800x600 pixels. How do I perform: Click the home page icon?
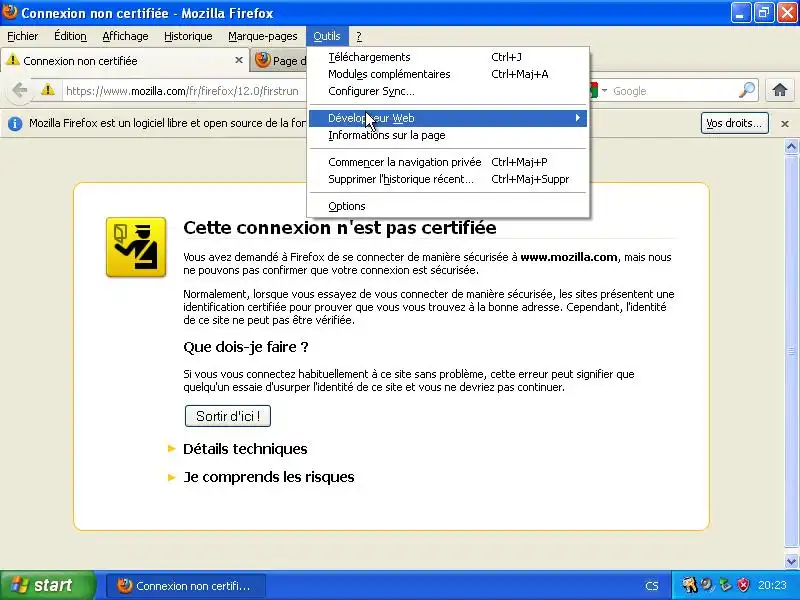pos(780,90)
